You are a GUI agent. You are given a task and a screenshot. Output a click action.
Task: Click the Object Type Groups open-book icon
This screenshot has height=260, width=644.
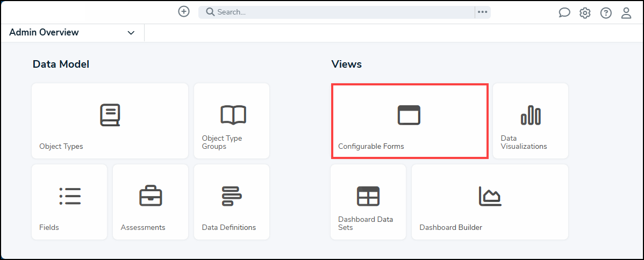click(x=233, y=115)
